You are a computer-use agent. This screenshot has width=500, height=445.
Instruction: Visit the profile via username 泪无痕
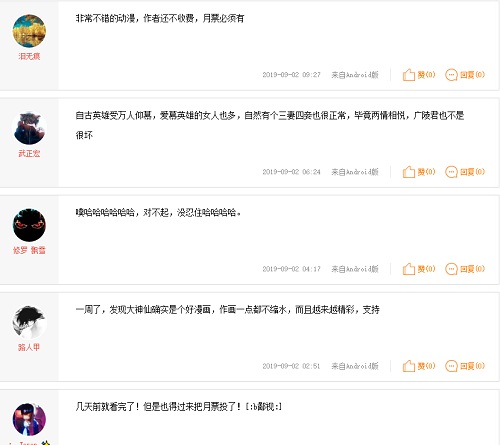pos(29,56)
